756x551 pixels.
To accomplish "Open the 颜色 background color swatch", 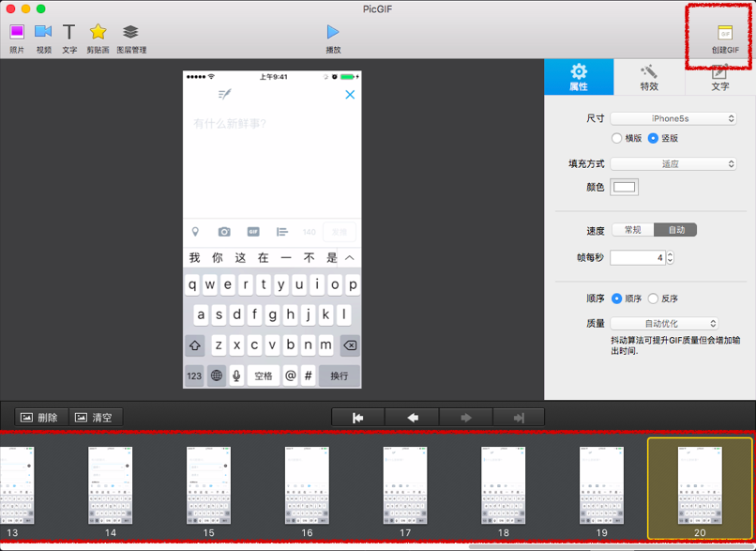I will tap(625, 187).
